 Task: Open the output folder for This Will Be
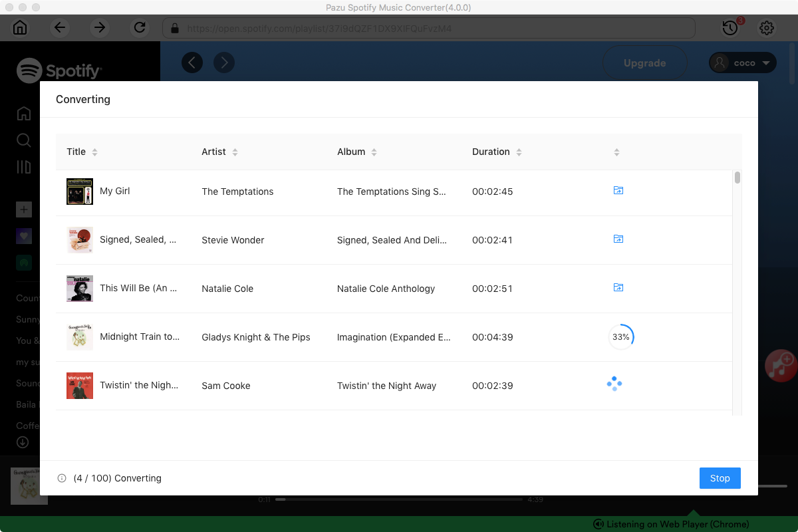click(x=618, y=287)
